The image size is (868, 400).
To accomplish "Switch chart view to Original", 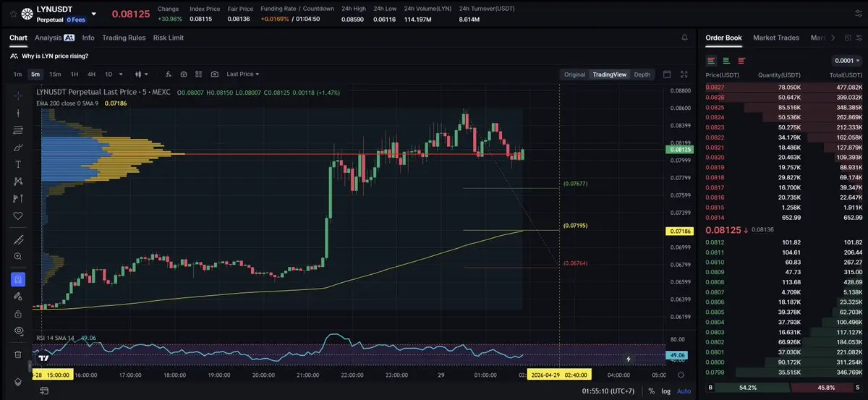I will point(574,75).
